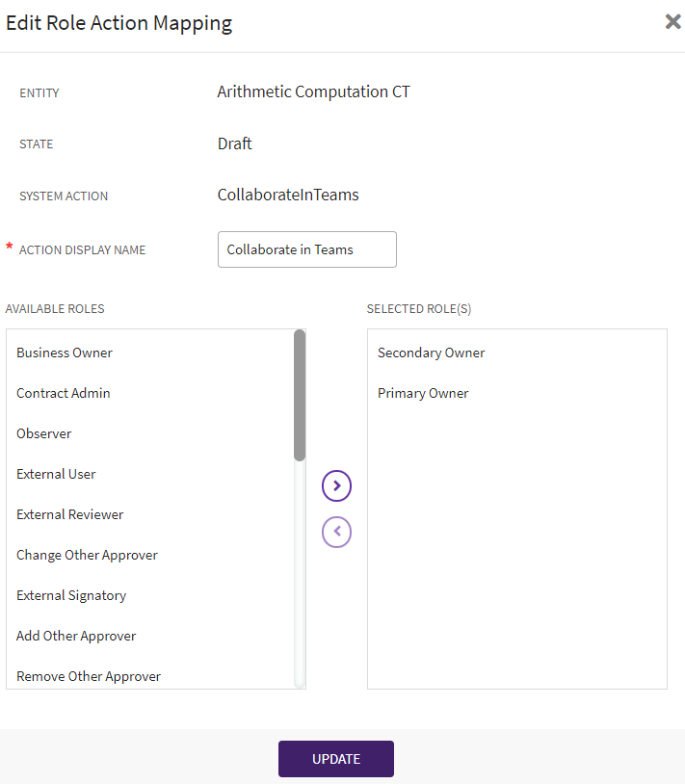The width and height of the screenshot is (685, 784).
Task: Select Primary Owner in selected roles
Action: pyautogui.click(x=423, y=393)
